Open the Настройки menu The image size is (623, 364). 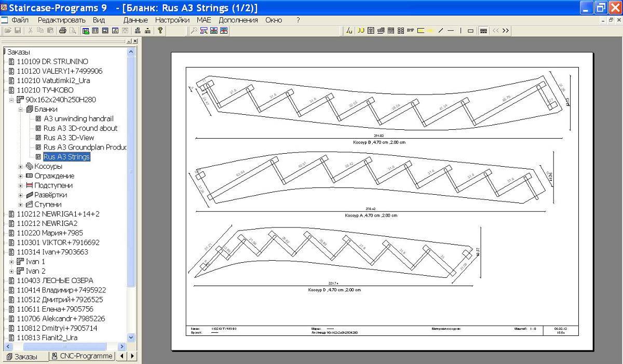[172, 20]
